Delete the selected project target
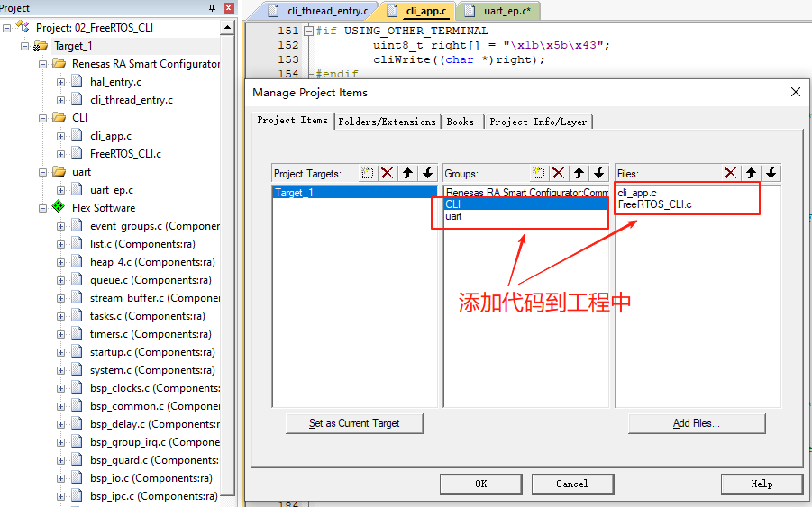This screenshot has width=812, height=507. pos(388,173)
